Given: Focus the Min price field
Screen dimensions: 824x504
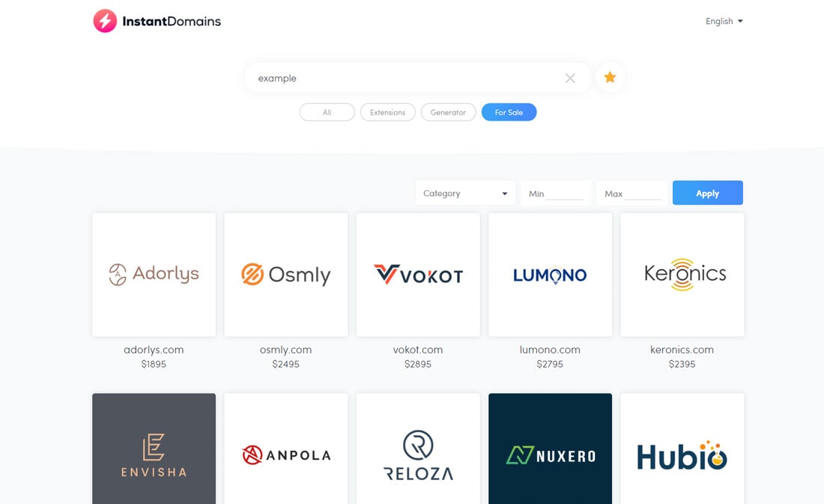Looking at the screenshot, I should (556, 193).
